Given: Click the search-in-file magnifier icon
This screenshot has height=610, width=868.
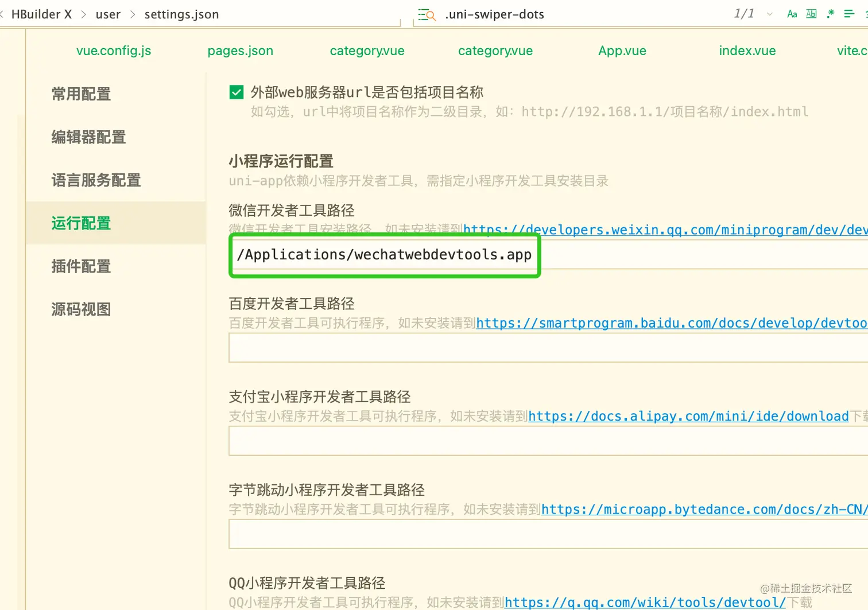Looking at the screenshot, I should pos(427,14).
